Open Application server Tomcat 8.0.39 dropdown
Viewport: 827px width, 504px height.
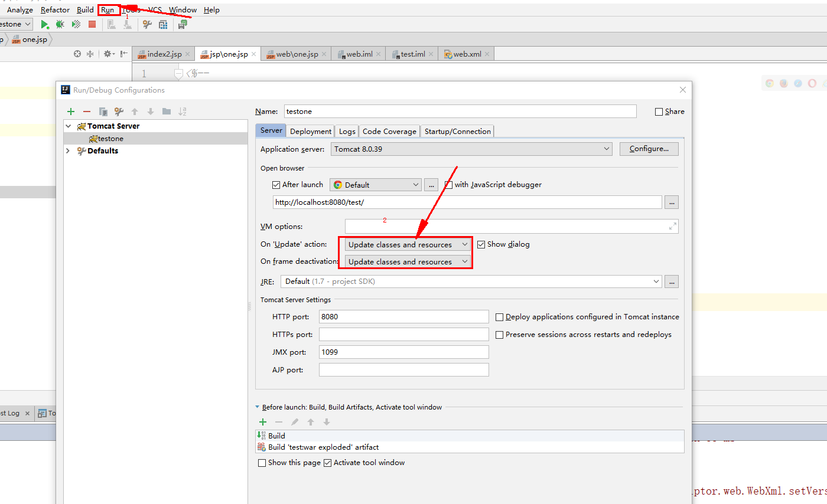tap(471, 149)
